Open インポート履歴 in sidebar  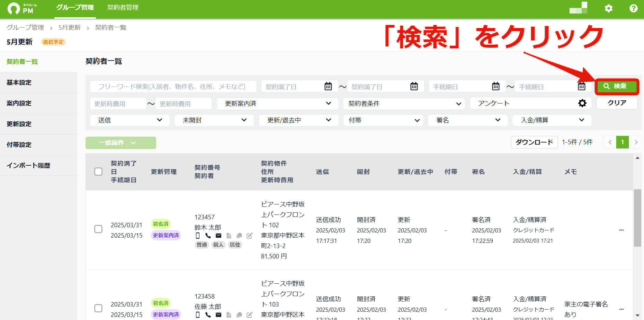[x=38, y=165]
